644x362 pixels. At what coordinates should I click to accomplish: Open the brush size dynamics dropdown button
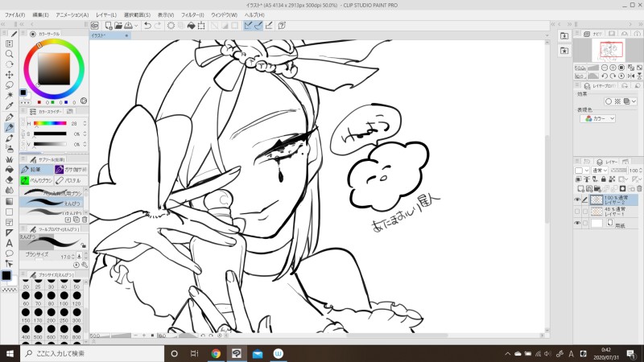tap(79, 257)
